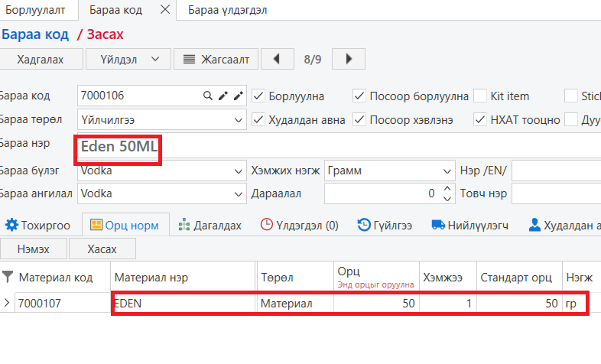Decrease the Дараалал value with down arrow

coord(447,198)
